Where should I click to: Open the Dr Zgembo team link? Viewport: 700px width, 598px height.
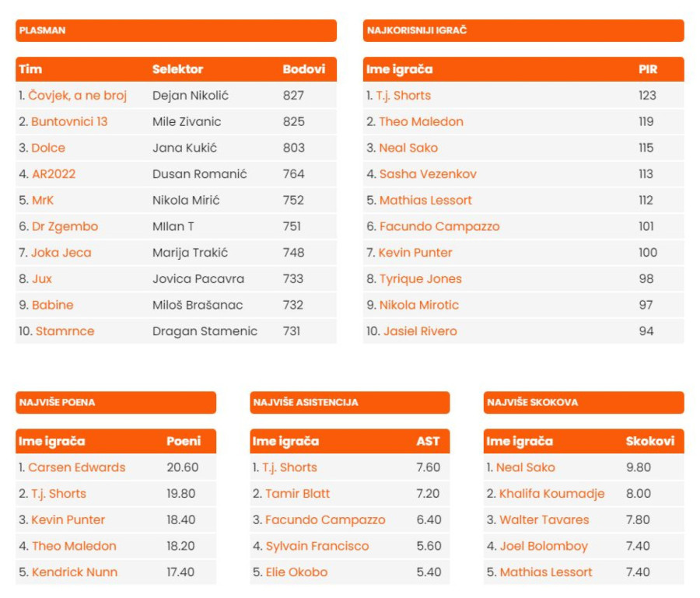[65, 226]
